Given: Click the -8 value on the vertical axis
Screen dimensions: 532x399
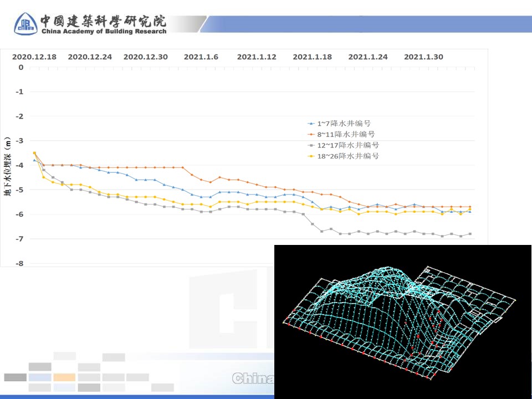Looking at the screenshot, I should pyautogui.click(x=20, y=263).
